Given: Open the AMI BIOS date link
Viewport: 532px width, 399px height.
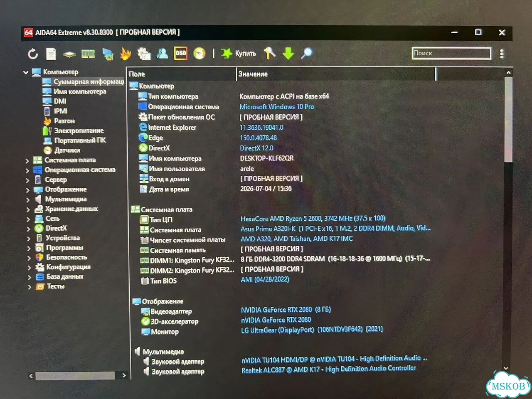Looking at the screenshot, I should click(265, 279).
